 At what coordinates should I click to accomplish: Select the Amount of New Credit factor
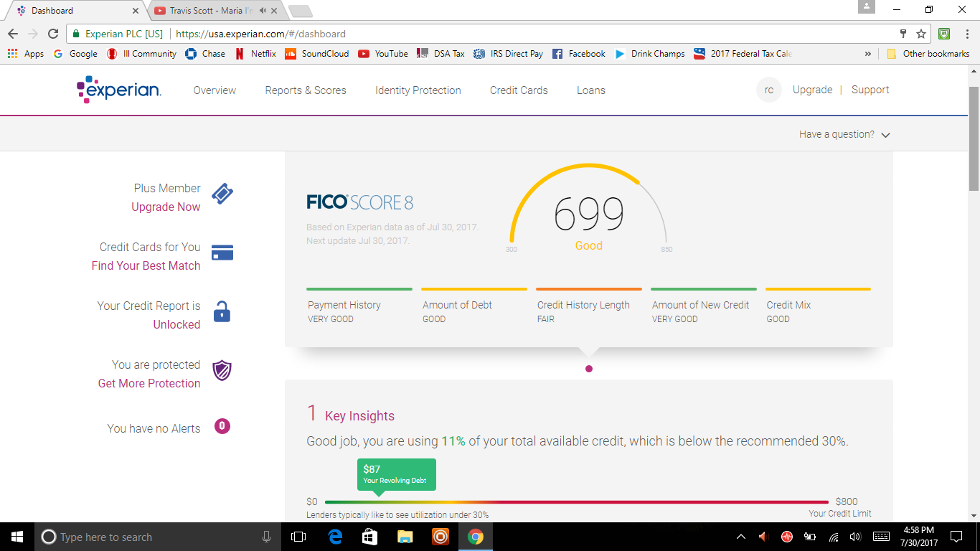704,306
